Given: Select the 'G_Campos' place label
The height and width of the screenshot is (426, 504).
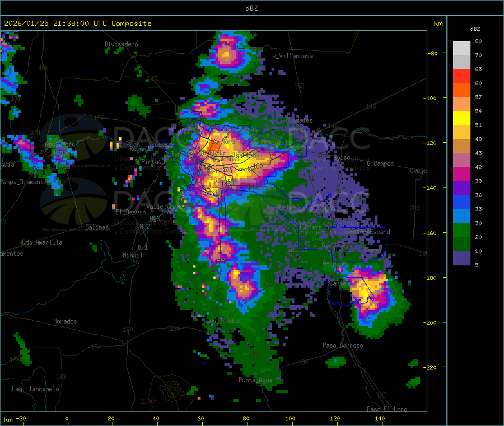Looking at the screenshot, I should [x=380, y=163].
